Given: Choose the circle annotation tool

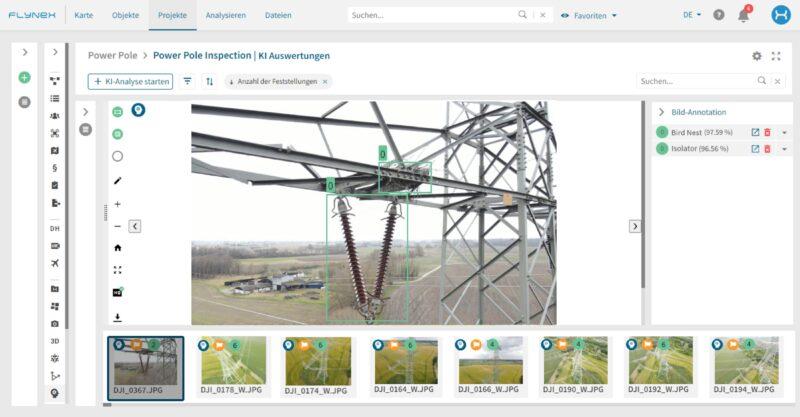Looking at the screenshot, I should 117,156.
